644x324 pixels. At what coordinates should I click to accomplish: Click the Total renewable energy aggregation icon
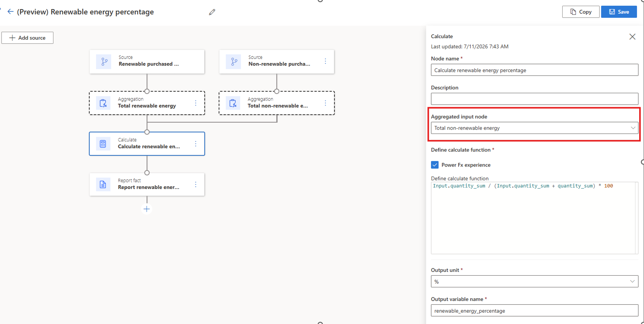[x=103, y=103]
